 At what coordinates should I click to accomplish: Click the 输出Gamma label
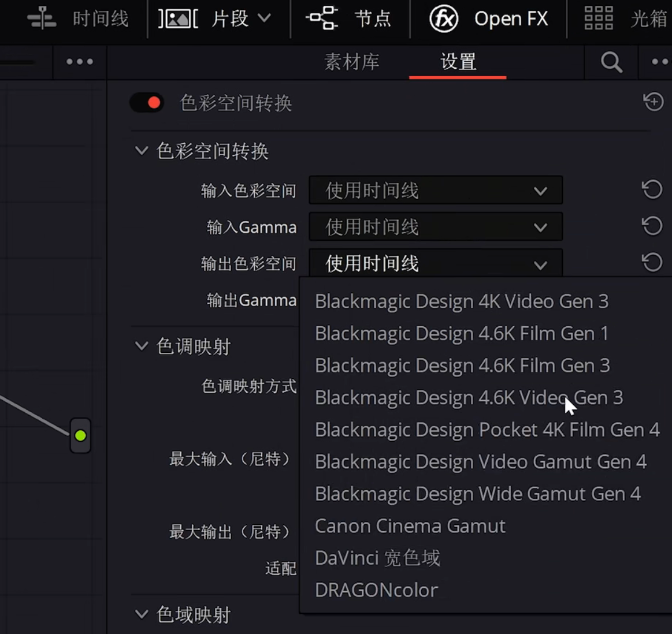pyautogui.click(x=251, y=300)
